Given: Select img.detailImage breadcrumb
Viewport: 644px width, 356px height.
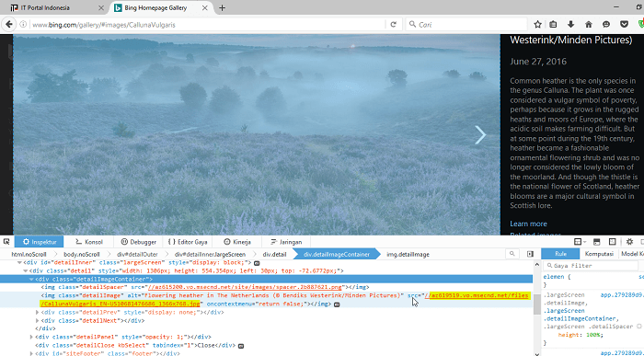Looking at the screenshot, I should [x=408, y=254].
